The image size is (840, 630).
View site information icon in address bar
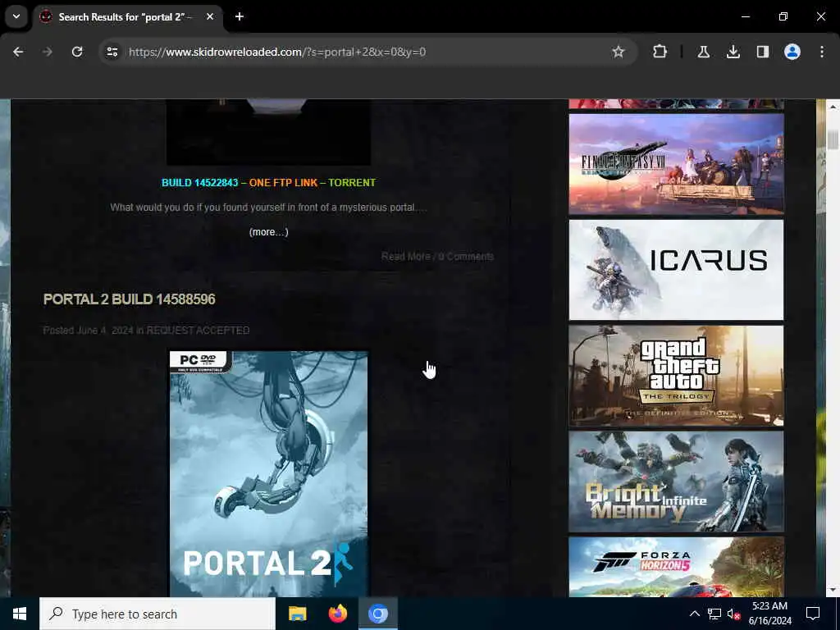click(x=112, y=52)
